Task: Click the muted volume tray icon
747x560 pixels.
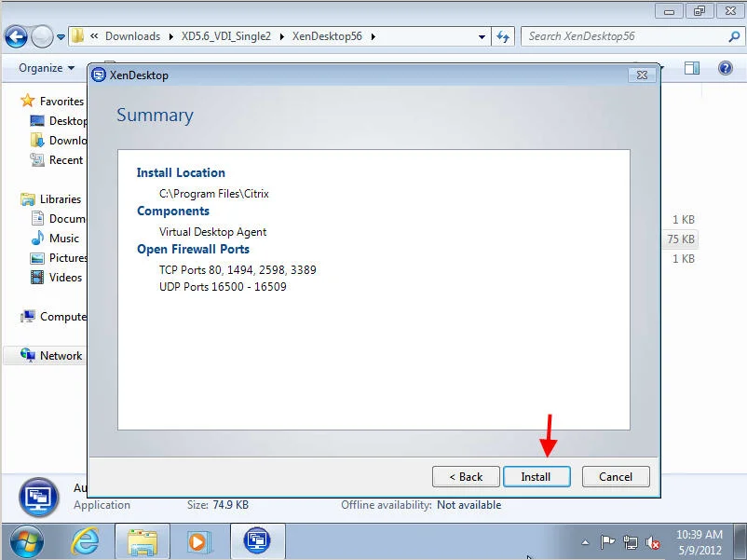Action: (652, 542)
